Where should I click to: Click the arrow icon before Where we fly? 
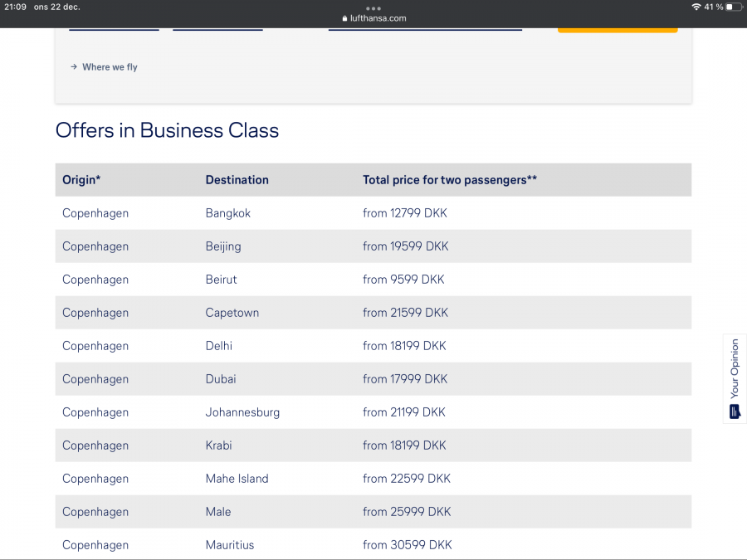74,67
